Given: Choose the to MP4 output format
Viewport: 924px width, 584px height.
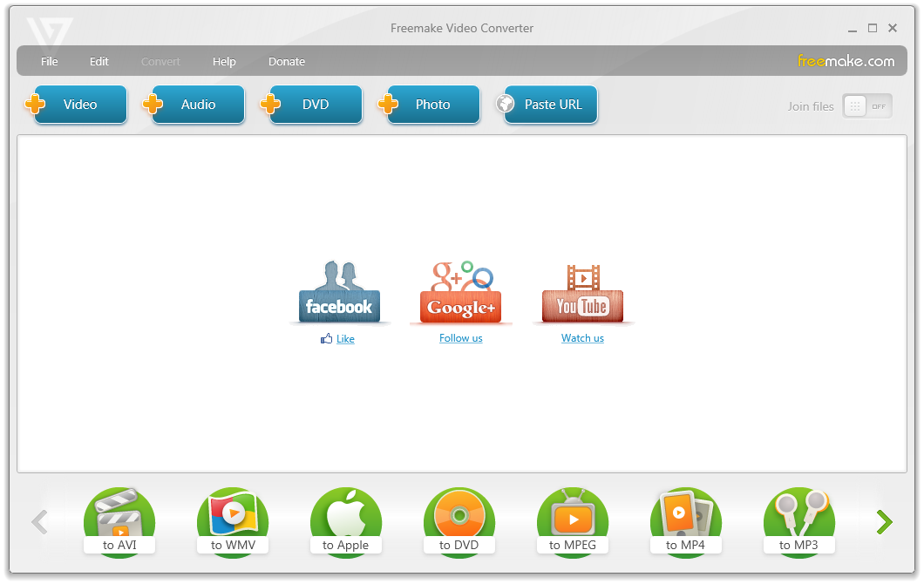Looking at the screenshot, I should click(x=686, y=522).
